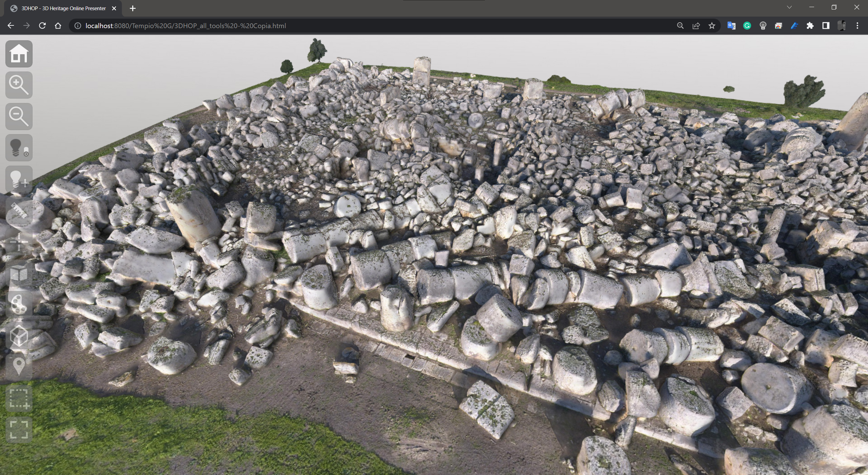Open the blue slash extension icon

tap(794, 26)
